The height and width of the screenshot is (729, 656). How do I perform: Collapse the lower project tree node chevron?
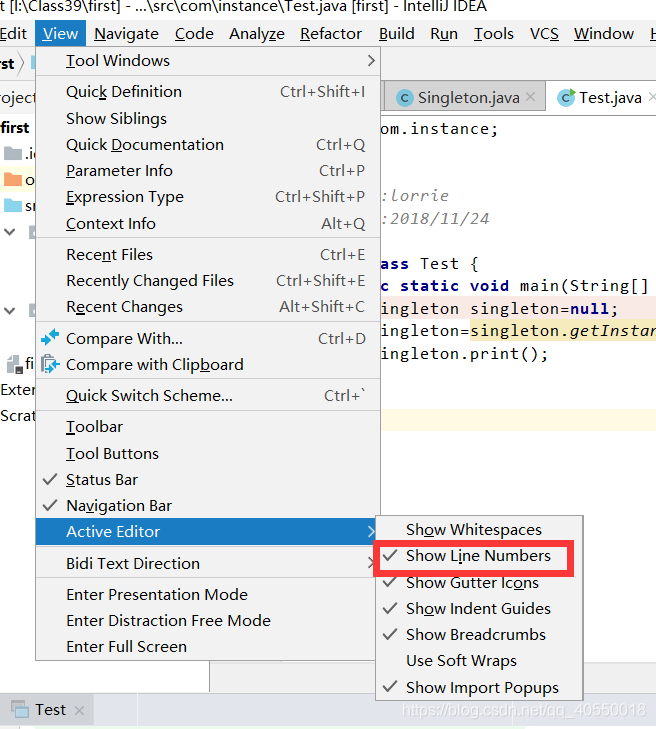(x=10, y=311)
